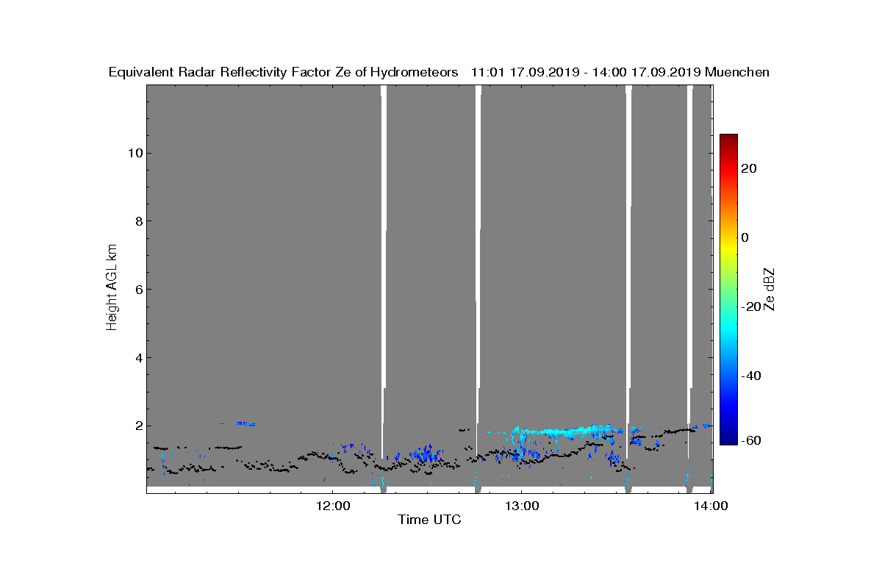Click the 10 km height tick label
Screen dimensions: 882x588
click(135, 153)
